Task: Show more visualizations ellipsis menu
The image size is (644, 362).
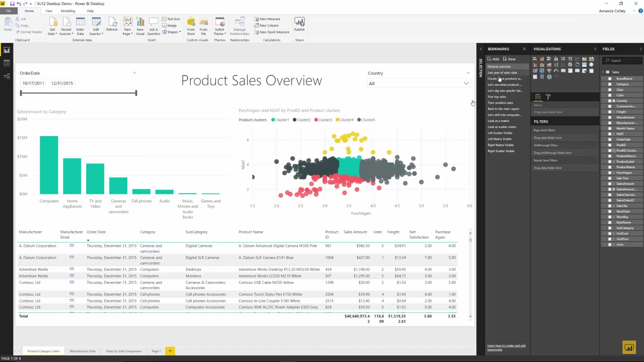Action: tap(556, 76)
